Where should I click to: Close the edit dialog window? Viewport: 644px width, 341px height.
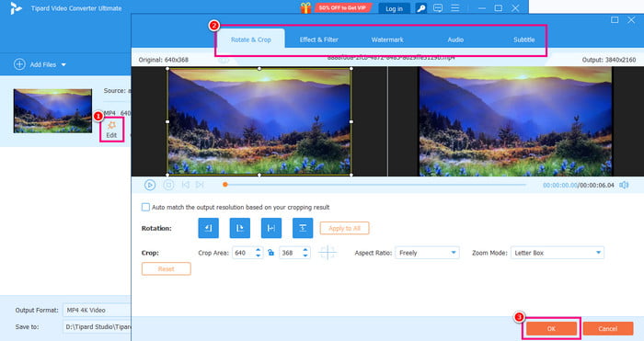pos(631,19)
